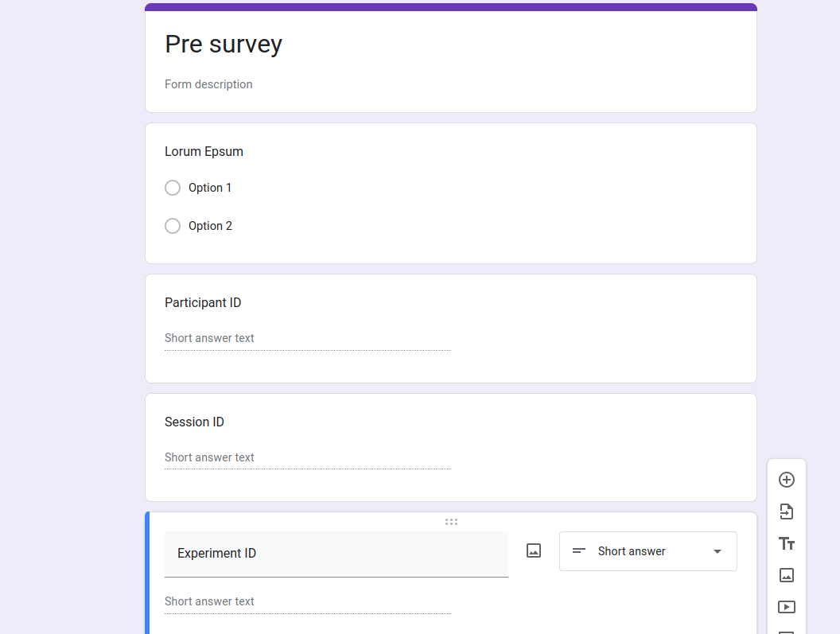Screen dimensions: 840x634
Task: Click Short answer text under Session ID
Action: click(209, 457)
